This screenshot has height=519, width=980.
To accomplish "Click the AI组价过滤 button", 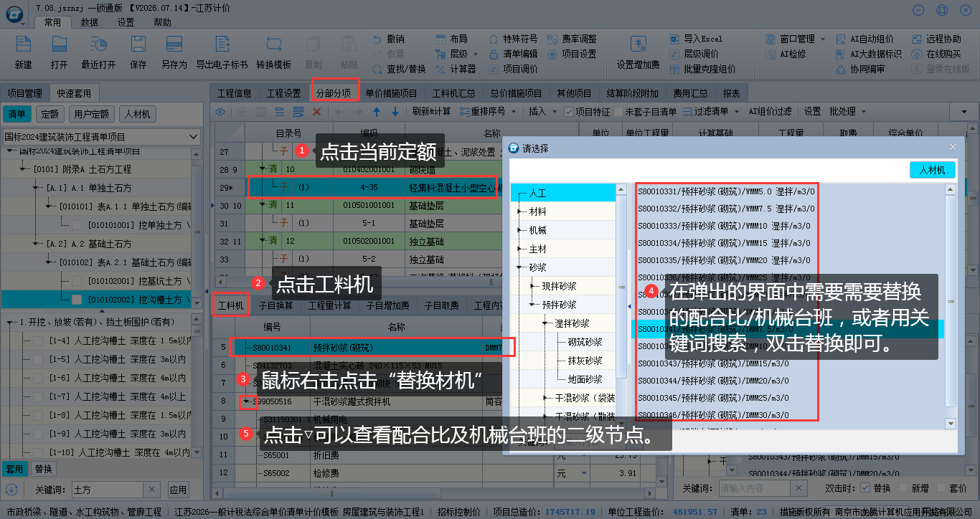I will pyautogui.click(x=770, y=112).
